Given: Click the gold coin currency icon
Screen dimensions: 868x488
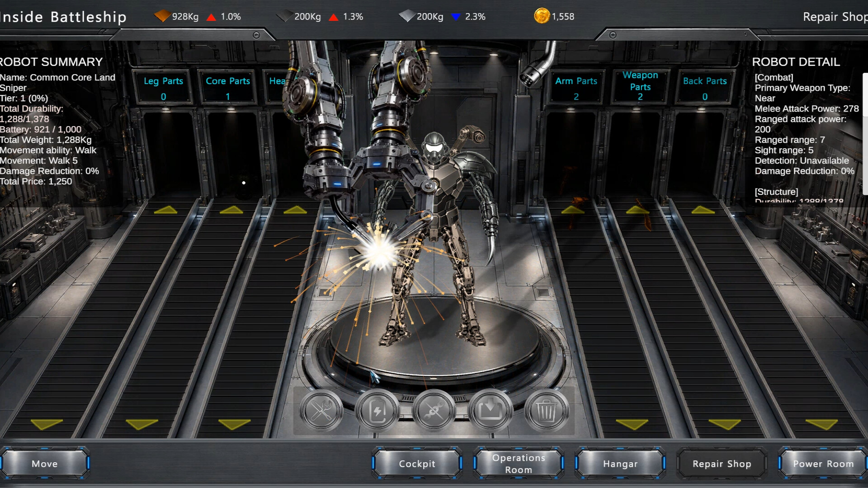Looking at the screenshot, I should (x=542, y=16).
